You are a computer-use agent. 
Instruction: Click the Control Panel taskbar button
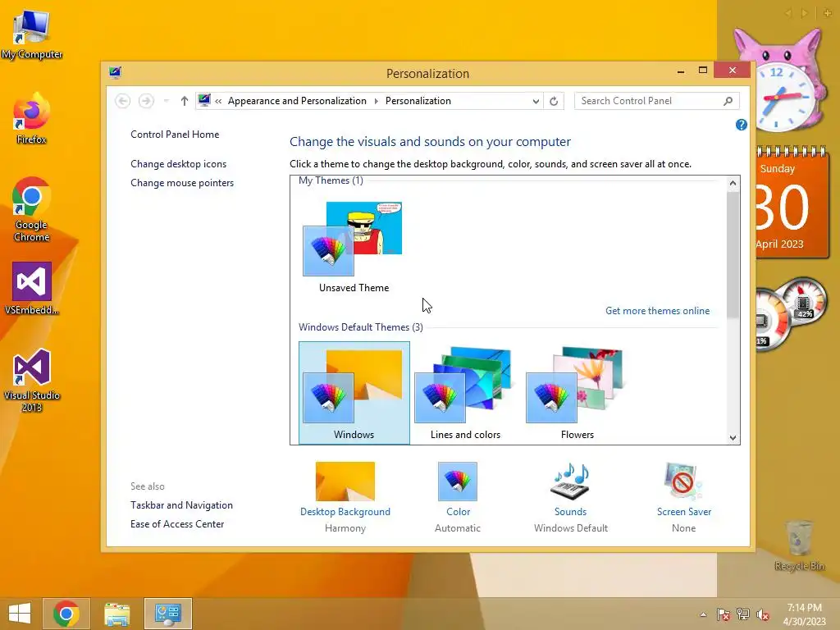pos(167,614)
